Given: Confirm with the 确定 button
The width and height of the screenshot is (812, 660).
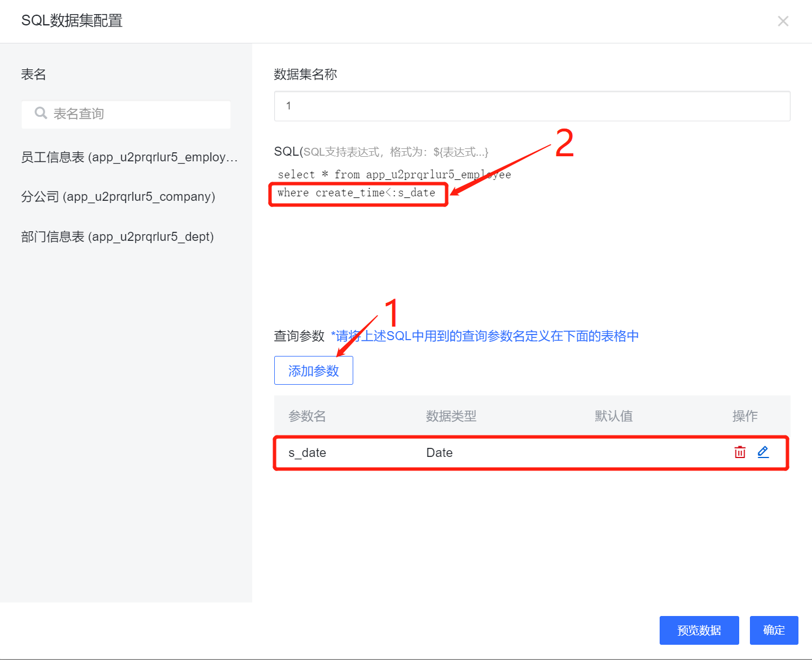Looking at the screenshot, I should pyautogui.click(x=774, y=630).
